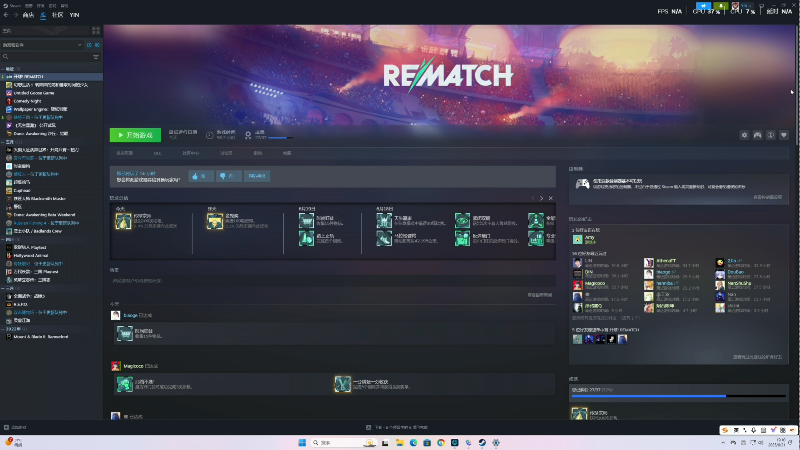Click the green 开始游戏 play button
This screenshot has height=450, width=800.
[x=135, y=135]
